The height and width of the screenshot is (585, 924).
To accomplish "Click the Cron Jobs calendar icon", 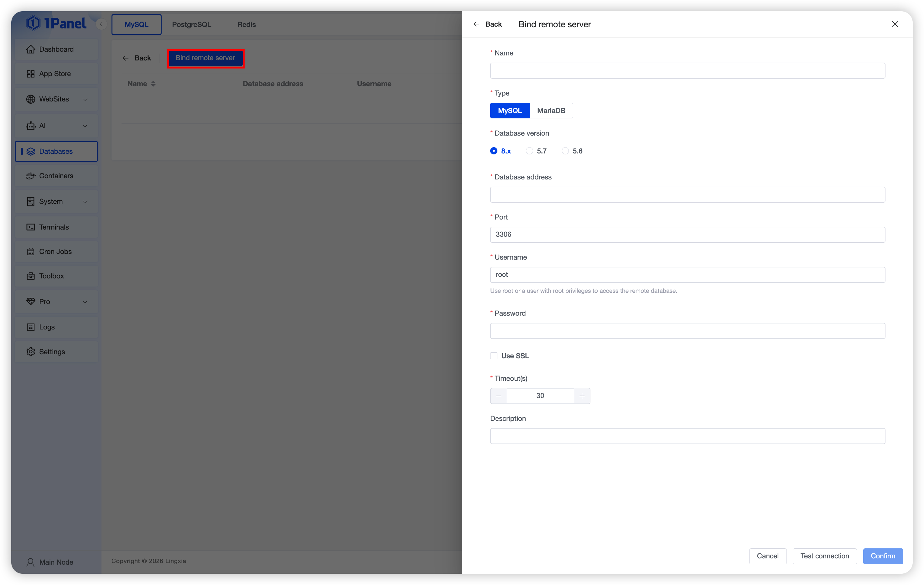I will coord(31,252).
